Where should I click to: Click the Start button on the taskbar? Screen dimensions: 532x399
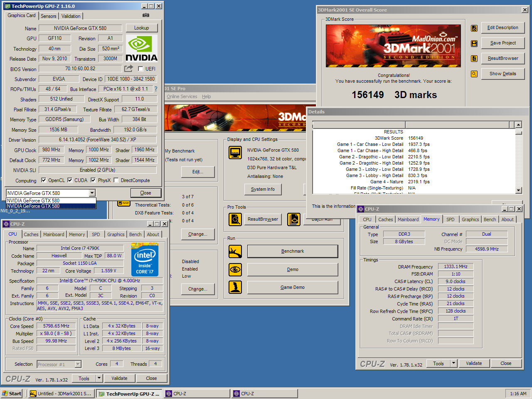point(12,394)
